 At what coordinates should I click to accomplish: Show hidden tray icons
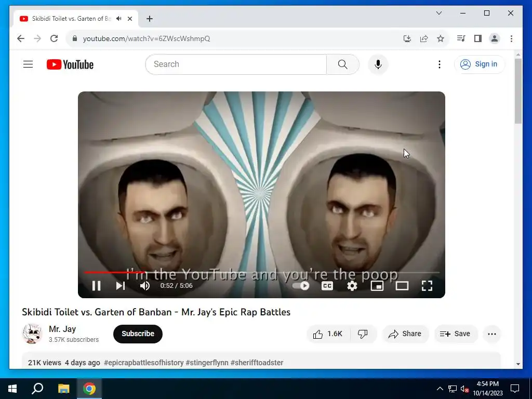click(x=440, y=389)
